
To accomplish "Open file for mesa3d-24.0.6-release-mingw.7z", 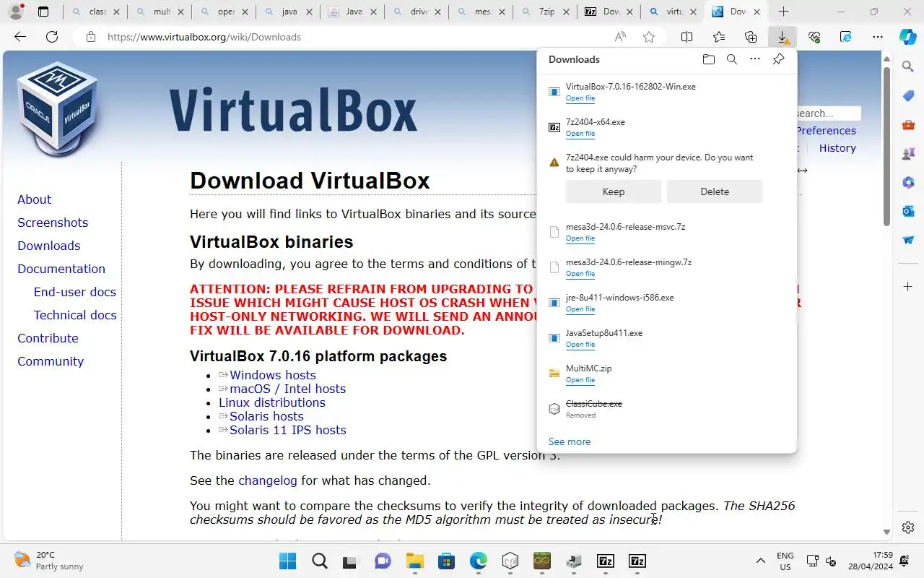I will (580, 274).
